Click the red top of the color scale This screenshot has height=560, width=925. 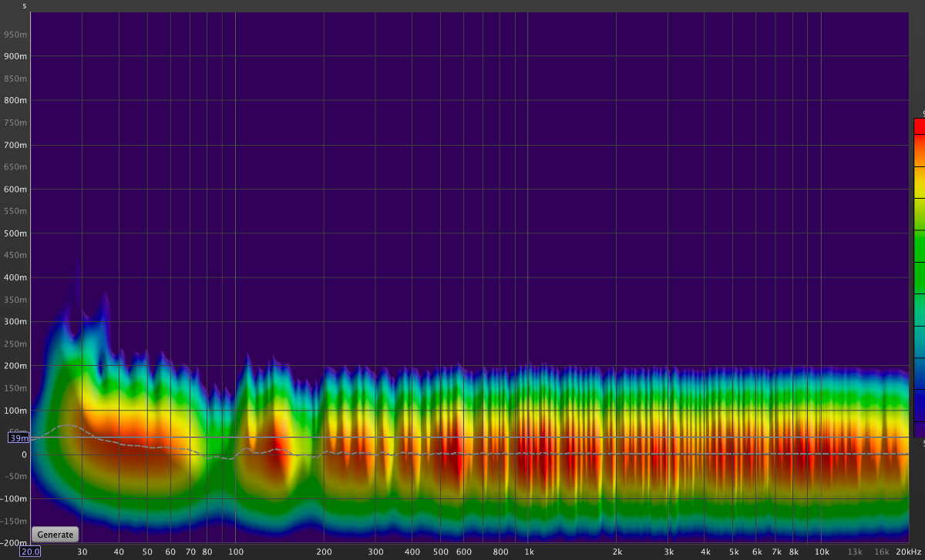tap(919, 126)
